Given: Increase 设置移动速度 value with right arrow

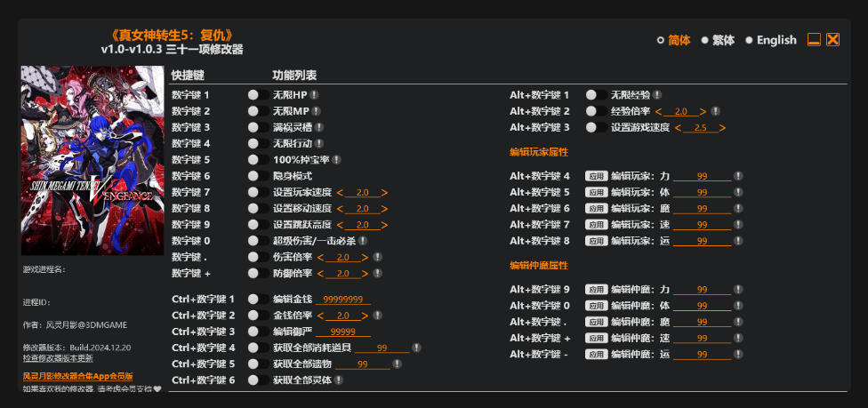Looking at the screenshot, I should (x=384, y=209).
